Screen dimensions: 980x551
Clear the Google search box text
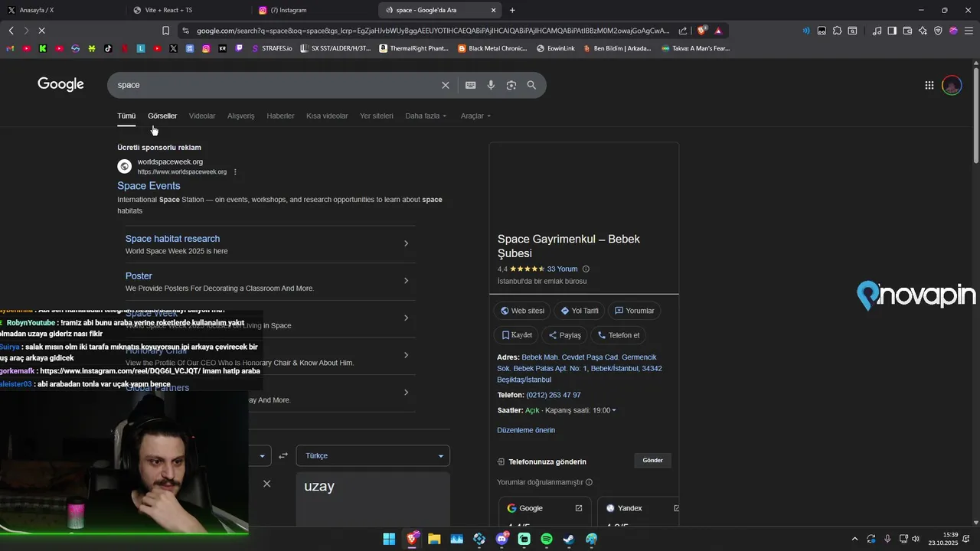pyautogui.click(x=445, y=85)
